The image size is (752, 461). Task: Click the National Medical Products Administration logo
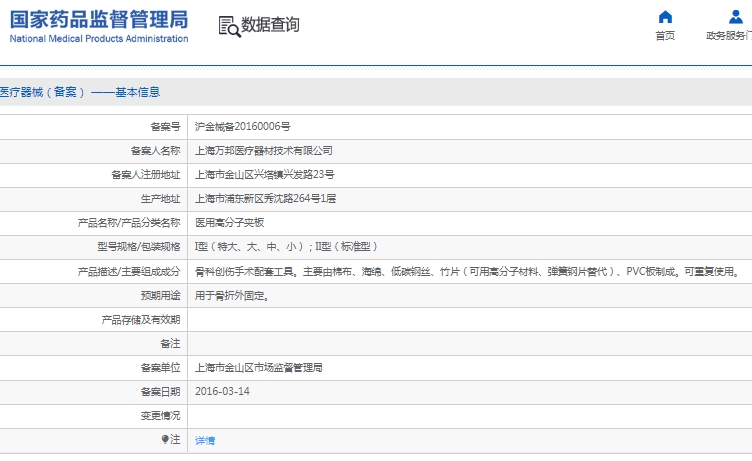pyautogui.click(x=99, y=26)
